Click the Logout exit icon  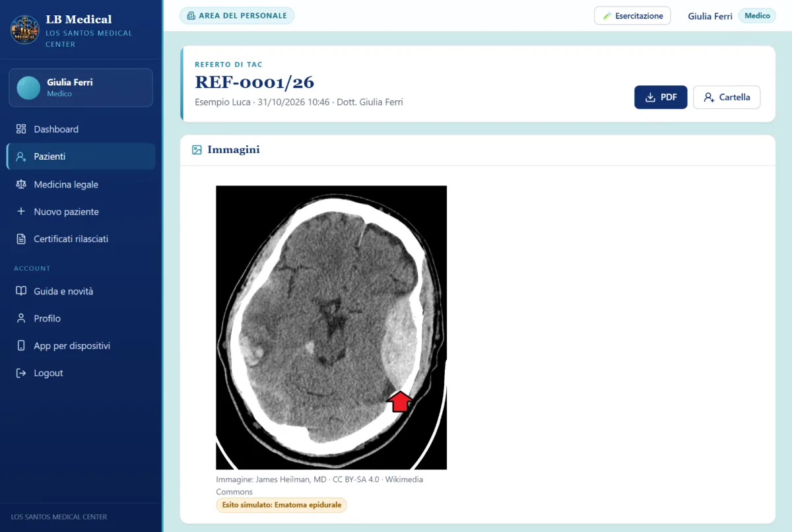point(21,374)
